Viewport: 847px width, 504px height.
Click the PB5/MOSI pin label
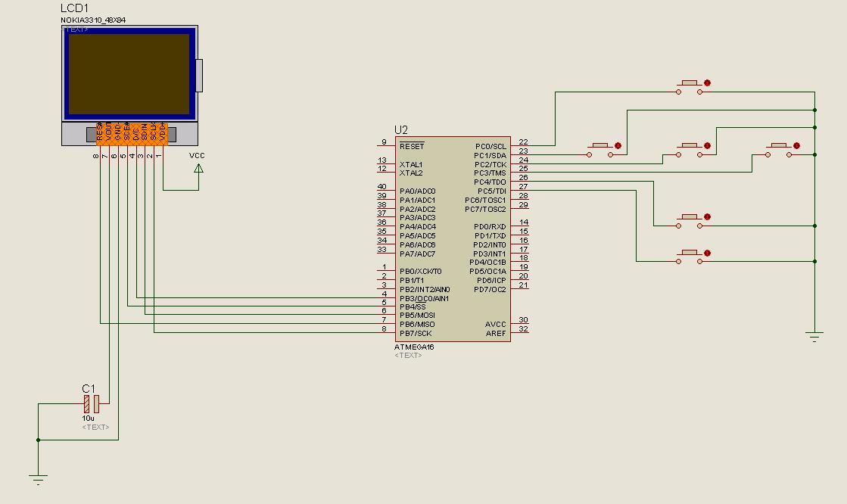(418, 316)
